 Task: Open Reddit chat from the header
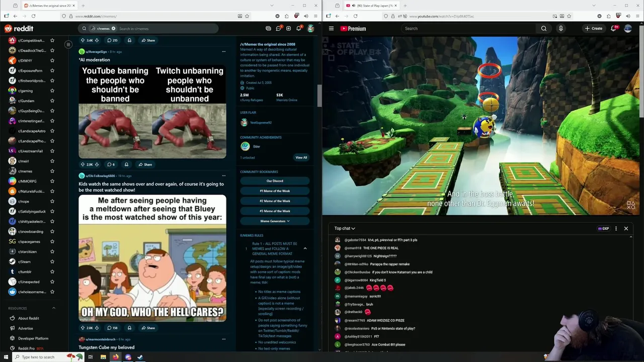pyautogui.click(x=278, y=29)
